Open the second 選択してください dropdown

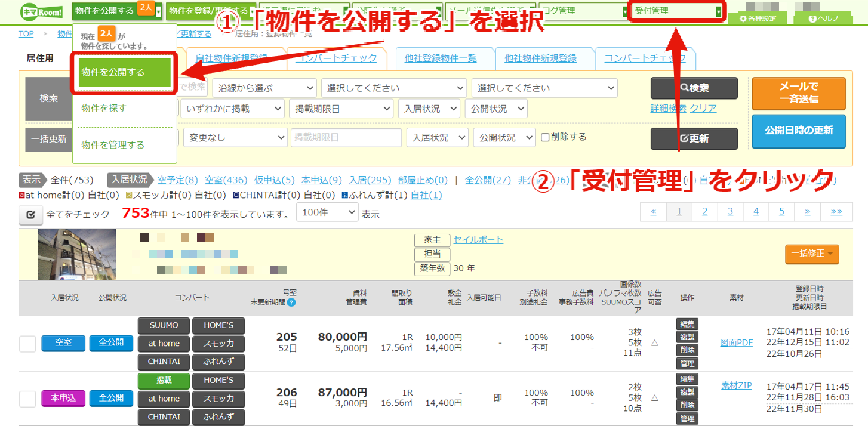[x=544, y=88]
